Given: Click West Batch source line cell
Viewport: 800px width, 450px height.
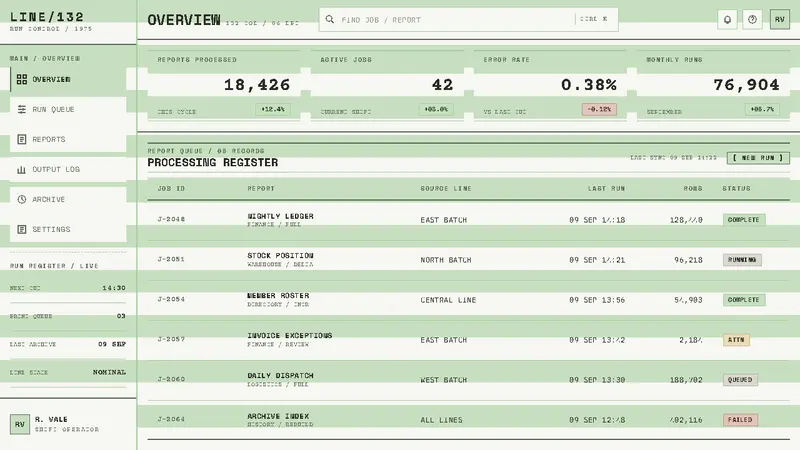Looking at the screenshot, I should pyautogui.click(x=443, y=380).
